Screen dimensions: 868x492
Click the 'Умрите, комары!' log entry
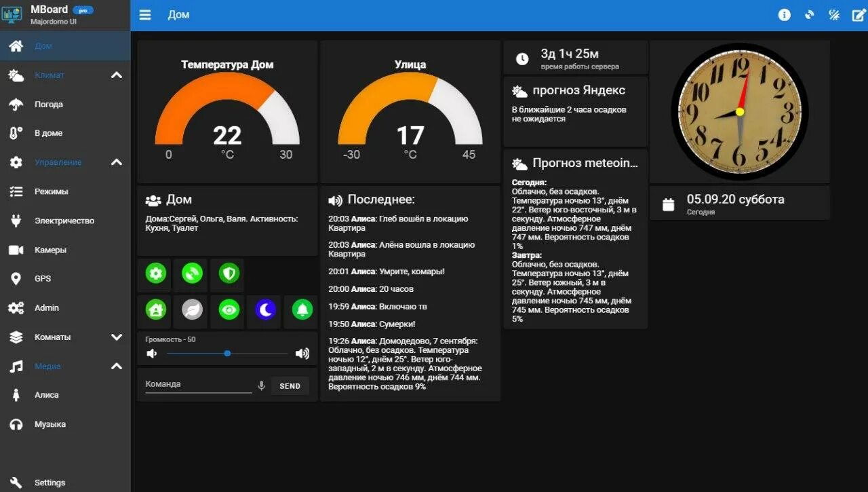387,271
